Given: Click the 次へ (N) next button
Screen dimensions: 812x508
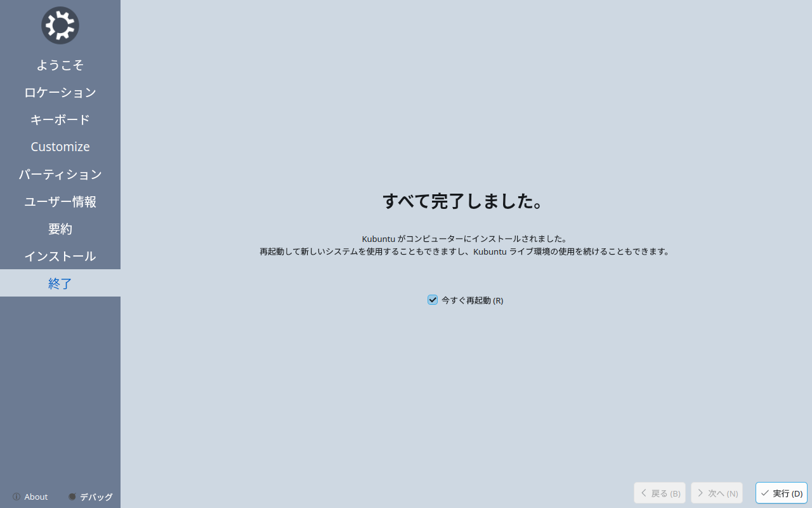Looking at the screenshot, I should (717, 493).
